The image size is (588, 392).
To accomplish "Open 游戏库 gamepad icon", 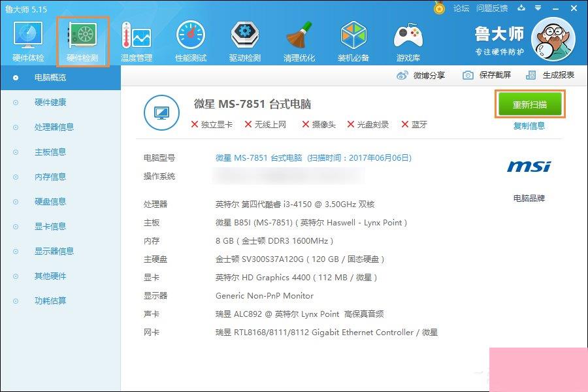I will (408, 41).
